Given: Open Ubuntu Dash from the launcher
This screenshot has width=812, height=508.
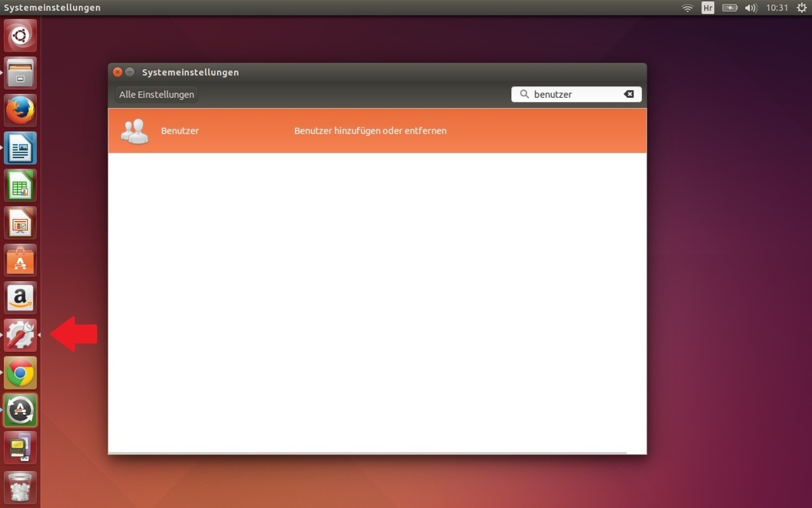Looking at the screenshot, I should click(x=20, y=35).
